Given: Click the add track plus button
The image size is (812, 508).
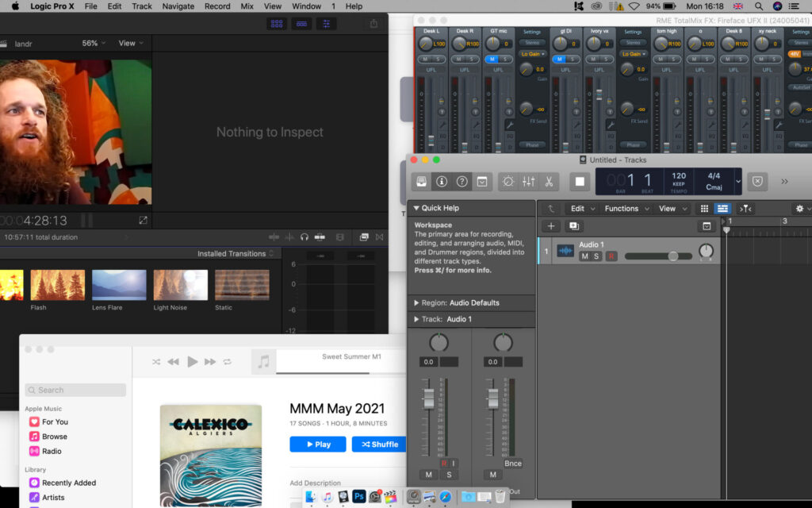Looking at the screenshot, I should 552,226.
